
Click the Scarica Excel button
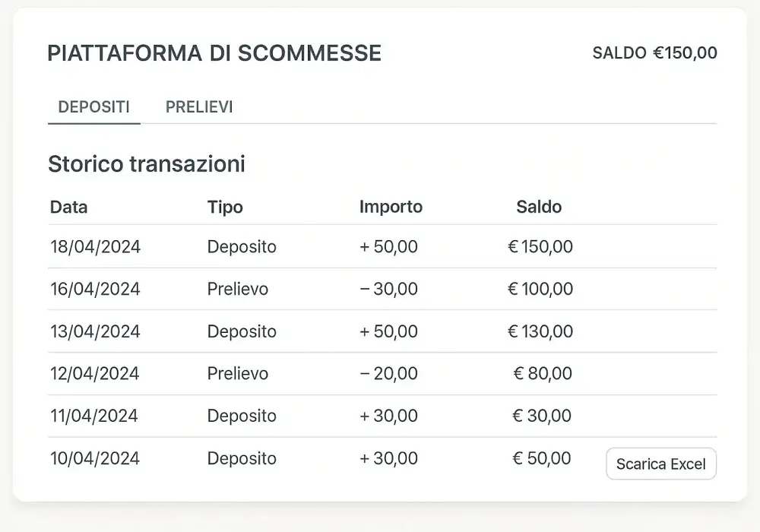[x=660, y=464]
